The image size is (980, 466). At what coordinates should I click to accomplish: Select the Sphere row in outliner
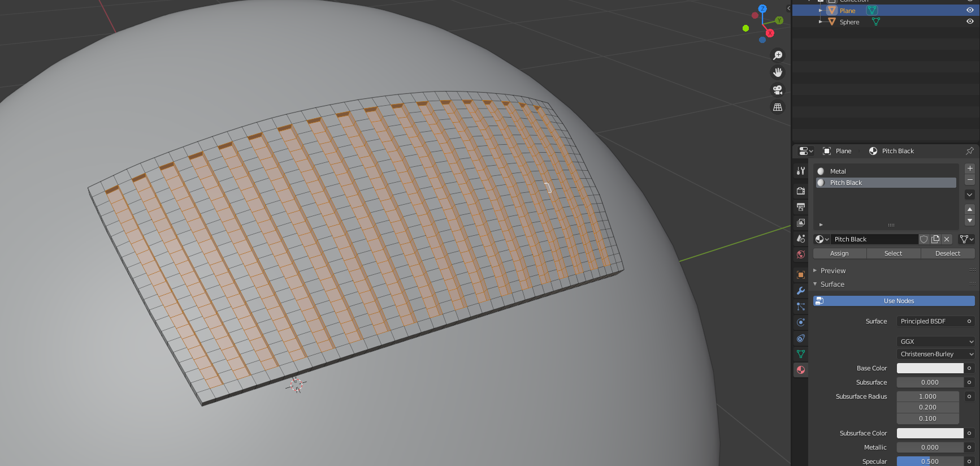click(x=886, y=21)
